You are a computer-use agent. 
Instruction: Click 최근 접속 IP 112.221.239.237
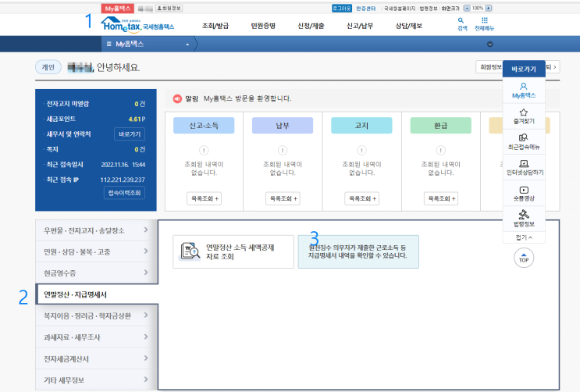tap(123, 180)
